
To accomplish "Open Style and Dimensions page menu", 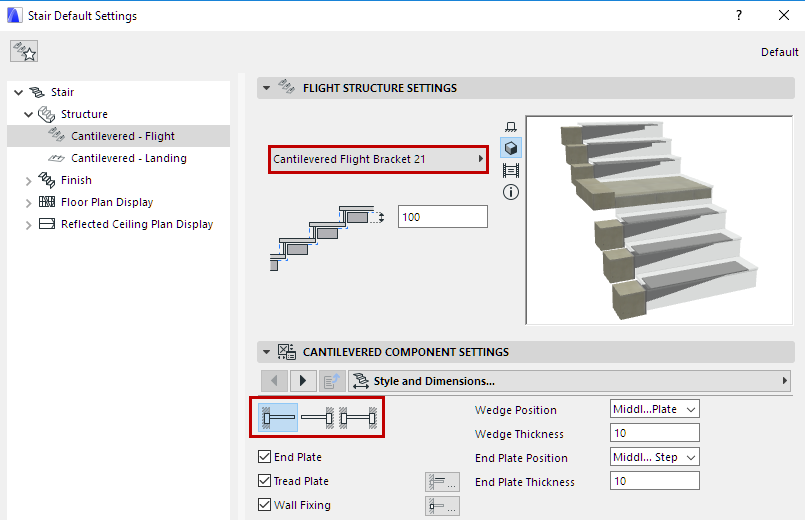I will tap(569, 381).
